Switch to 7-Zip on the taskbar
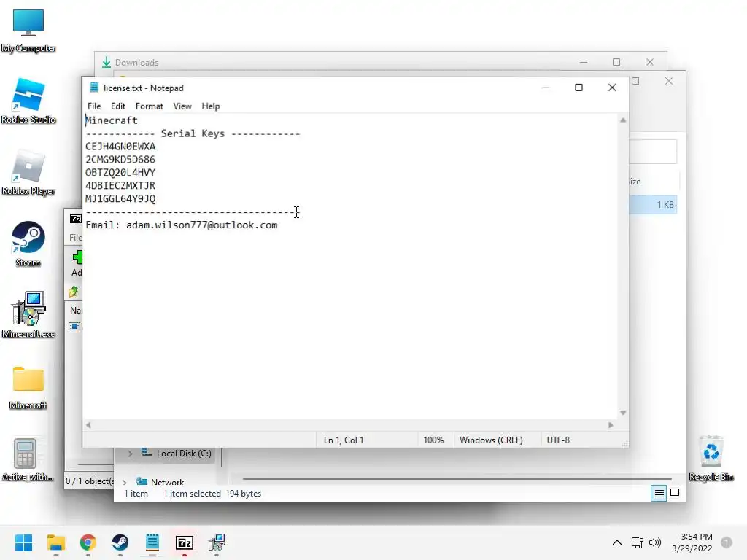 185,542
